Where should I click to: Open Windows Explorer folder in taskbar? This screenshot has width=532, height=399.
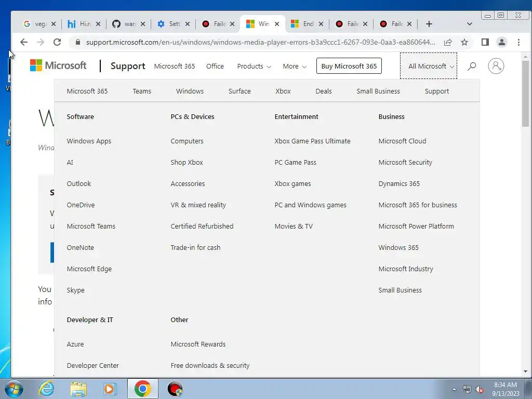click(78, 389)
